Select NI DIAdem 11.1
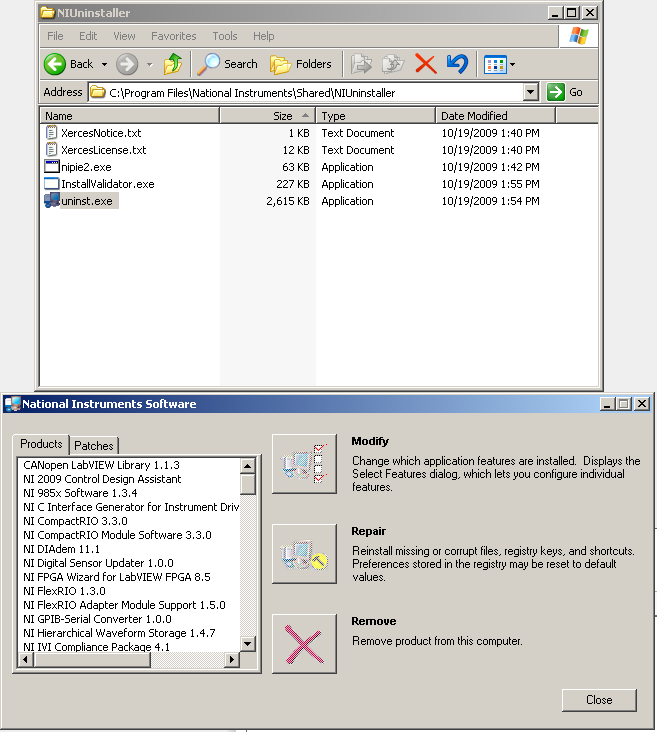 61,549
